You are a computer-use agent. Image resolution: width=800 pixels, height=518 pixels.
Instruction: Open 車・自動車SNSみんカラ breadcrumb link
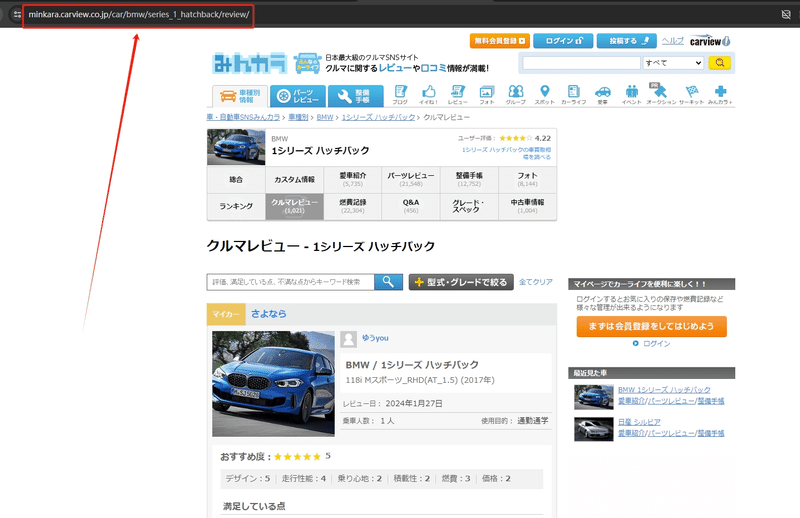click(x=243, y=117)
